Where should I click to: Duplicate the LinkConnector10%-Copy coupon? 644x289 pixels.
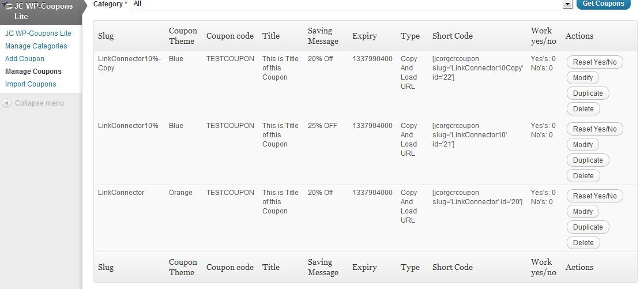tap(587, 93)
